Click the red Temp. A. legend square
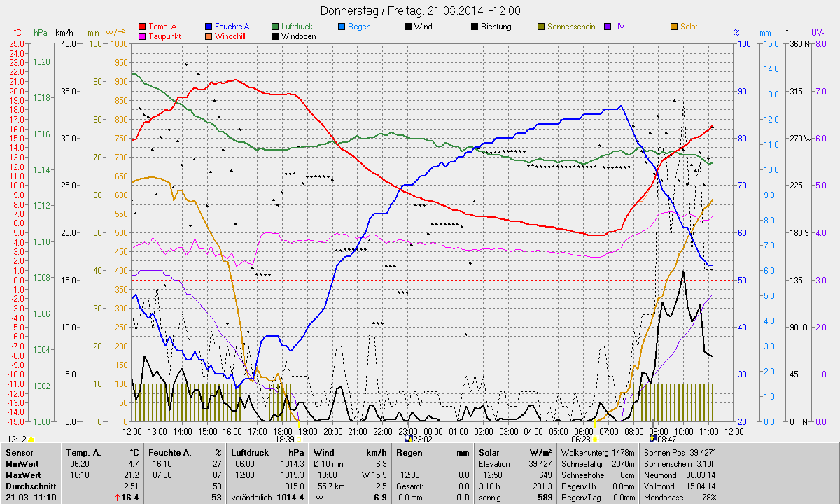The image size is (840, 504). tap(143, 27)
